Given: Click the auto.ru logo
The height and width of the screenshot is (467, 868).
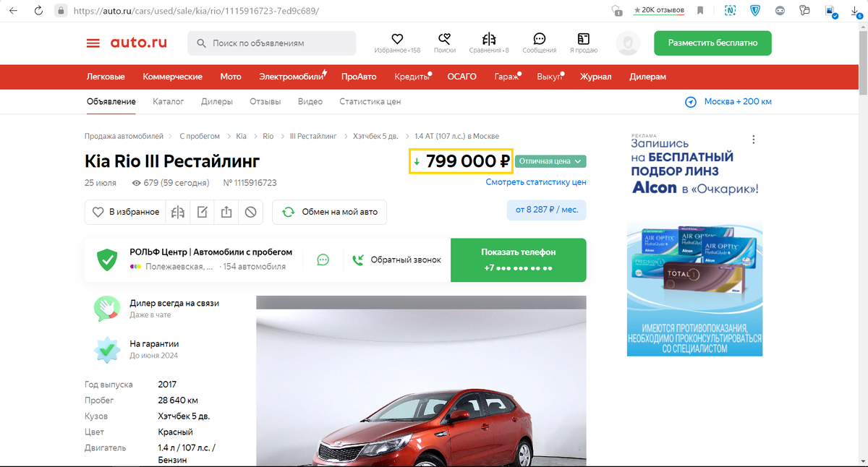Looking at the screenshot, I should click(x=138, y=43).
